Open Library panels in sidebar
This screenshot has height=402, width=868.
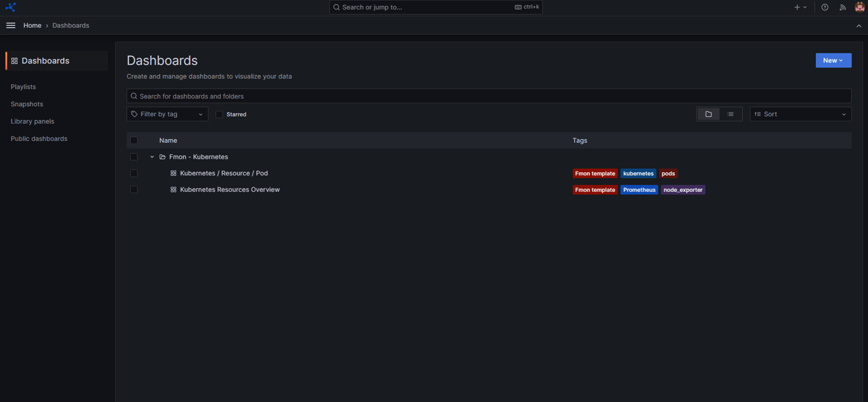pyautogui.click(x=32, y=121)
